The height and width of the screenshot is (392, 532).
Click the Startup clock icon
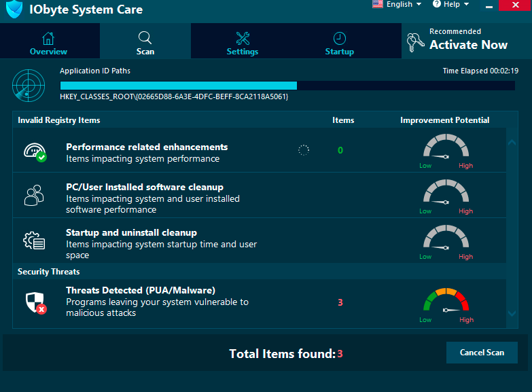(339, 38)
